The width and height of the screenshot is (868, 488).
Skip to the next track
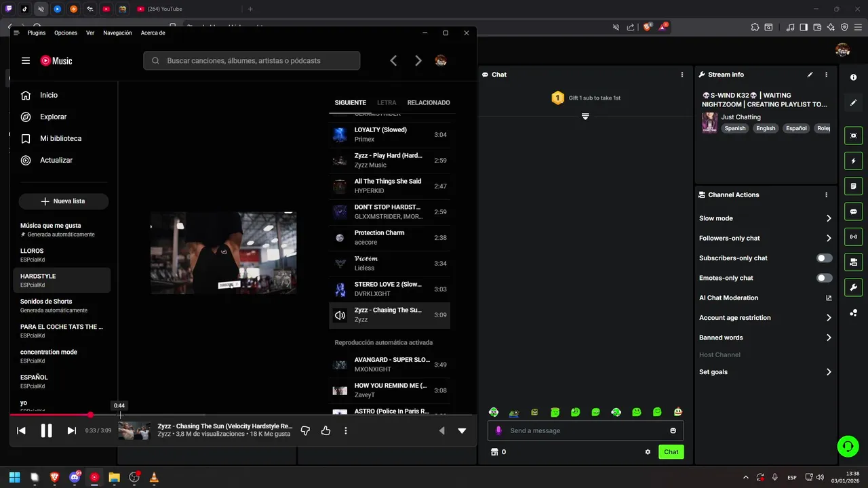pyautogui.click(x=71, y=430)
